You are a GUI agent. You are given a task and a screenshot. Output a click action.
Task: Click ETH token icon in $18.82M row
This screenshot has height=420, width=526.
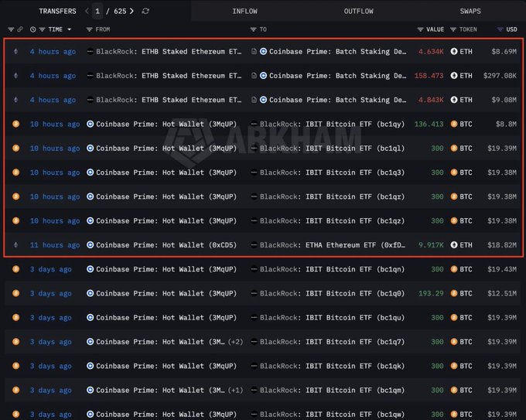click(454, 245)
